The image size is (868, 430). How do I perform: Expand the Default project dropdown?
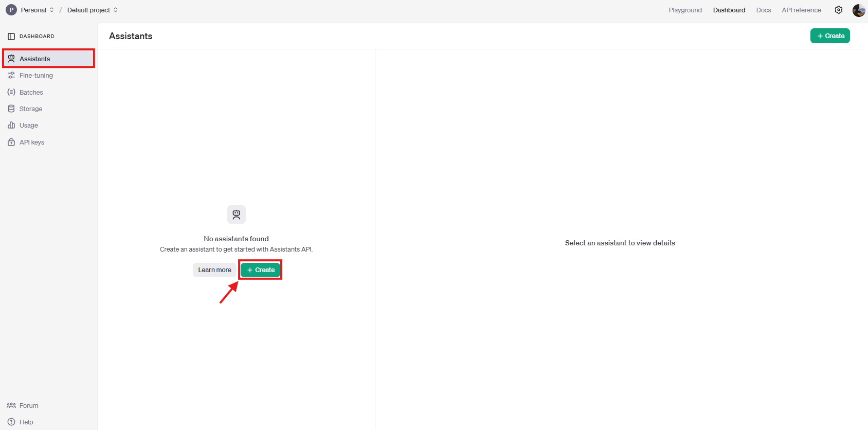(92, 10)
